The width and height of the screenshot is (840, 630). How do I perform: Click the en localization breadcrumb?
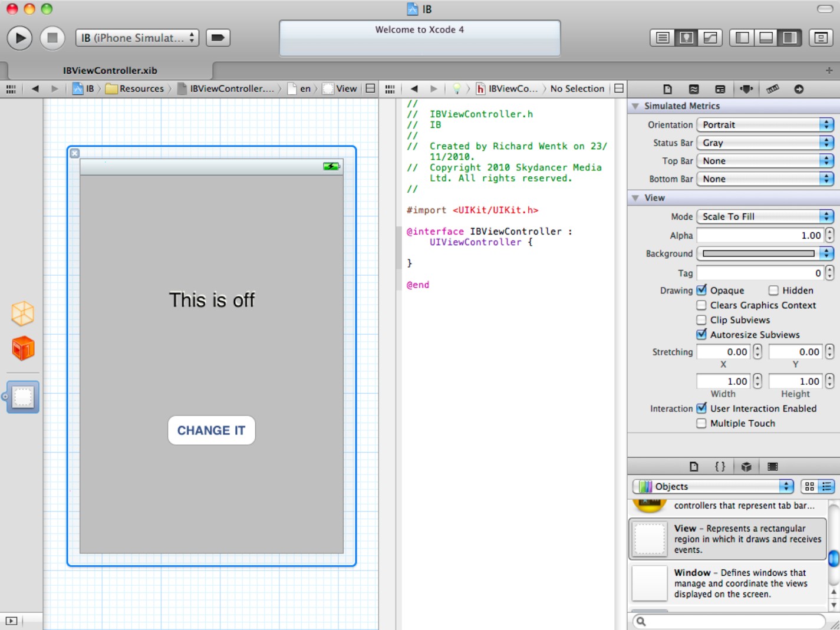[299, 88]
